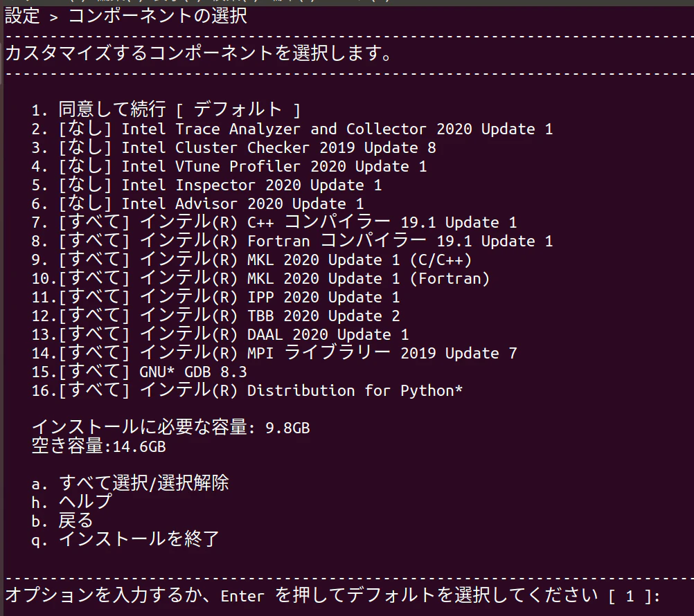Click the MPI ライブラリー 2019 Update 7 line
Viewport: 694px width, 616px height.
(274, 353)
